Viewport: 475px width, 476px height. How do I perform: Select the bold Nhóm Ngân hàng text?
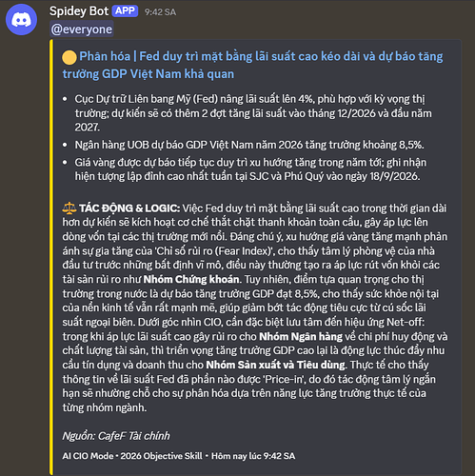(x=301, y=336)
